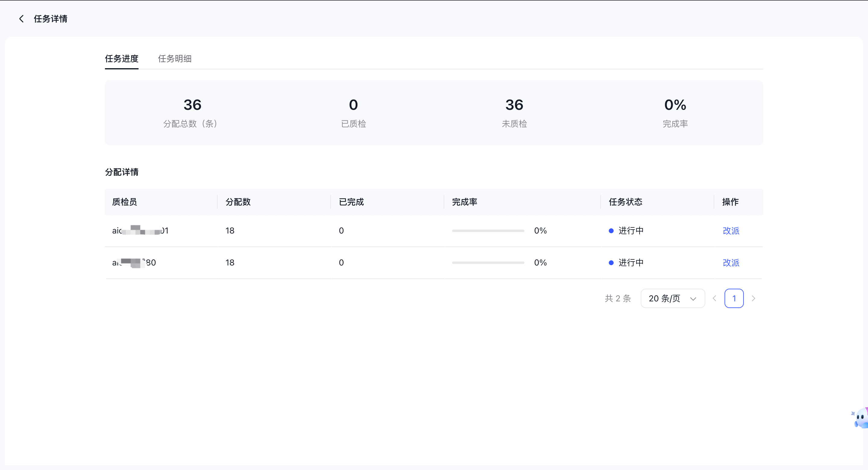Click the blue status dot in first row

pyautogui.click(x=611, y=231)
